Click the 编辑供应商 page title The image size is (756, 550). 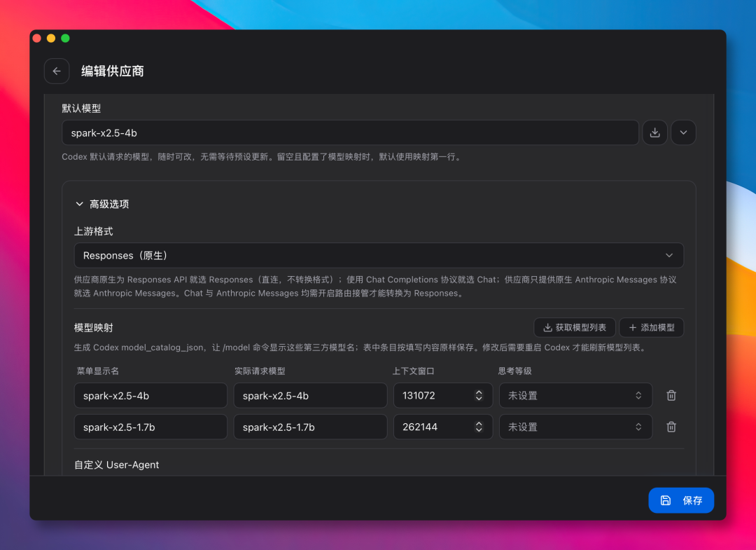[112, 71]
